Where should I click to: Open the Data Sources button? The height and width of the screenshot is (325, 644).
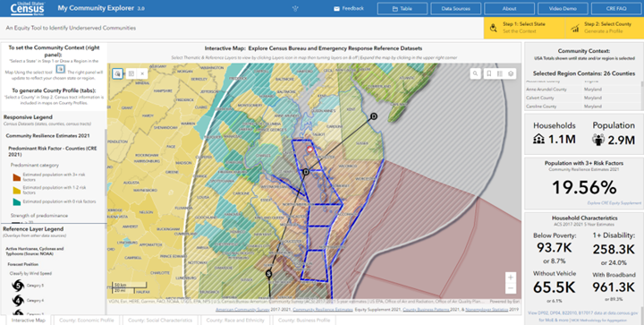[x=456, y=8]
